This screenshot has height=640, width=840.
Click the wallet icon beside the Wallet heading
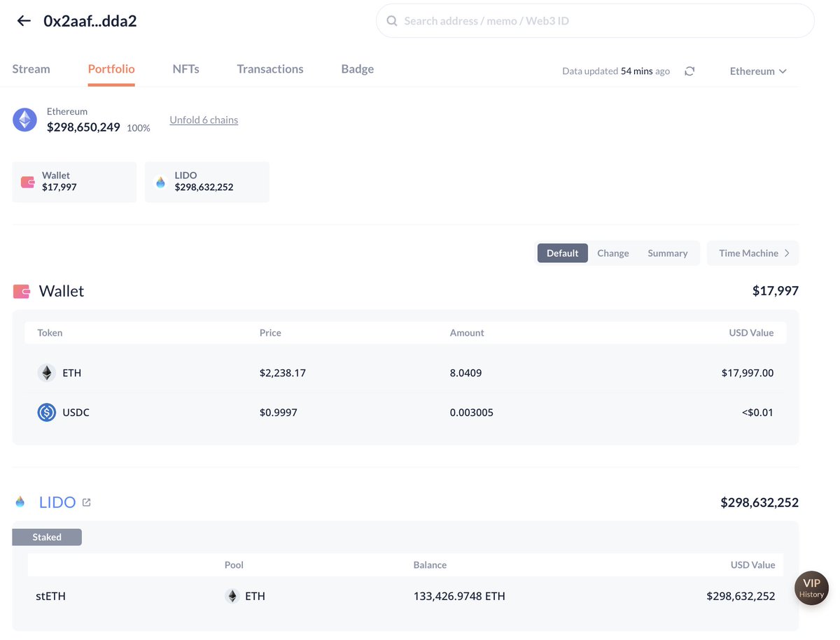point(22,291)
